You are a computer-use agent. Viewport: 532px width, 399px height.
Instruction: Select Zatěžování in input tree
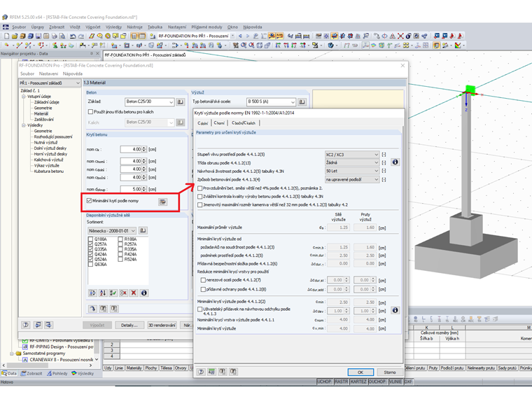[44, 120]
